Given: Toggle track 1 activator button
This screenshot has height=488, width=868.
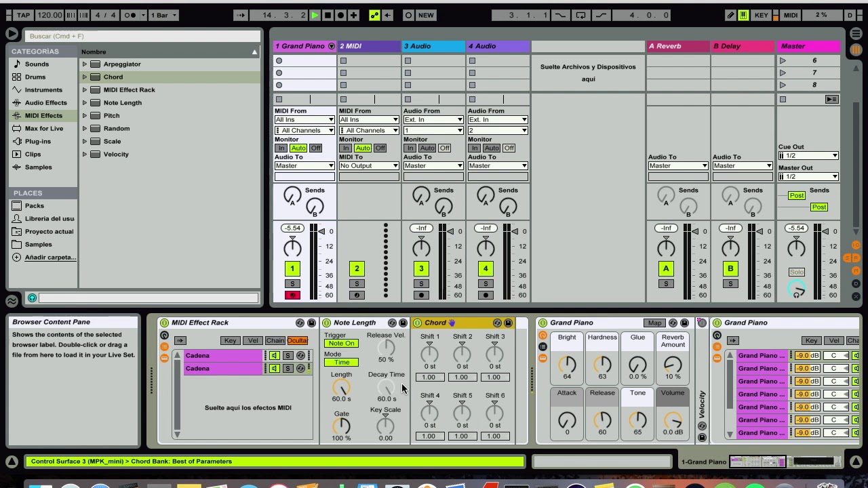Looking at the screenshot, I should 292,269.
